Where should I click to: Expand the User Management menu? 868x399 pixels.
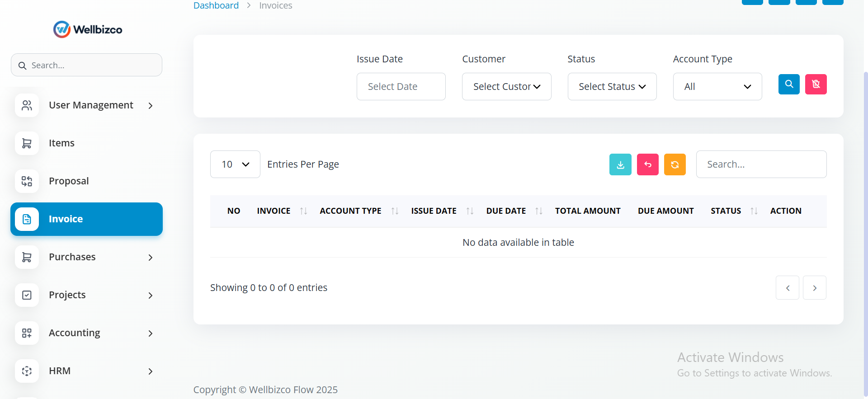(86, 105)
